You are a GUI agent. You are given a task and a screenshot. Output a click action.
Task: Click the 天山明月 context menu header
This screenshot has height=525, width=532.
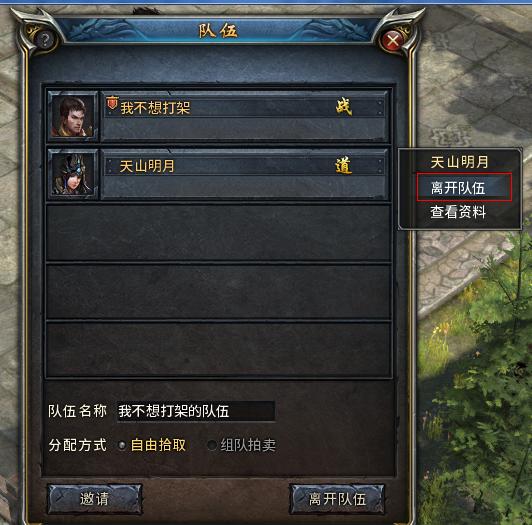click(459, 162)
